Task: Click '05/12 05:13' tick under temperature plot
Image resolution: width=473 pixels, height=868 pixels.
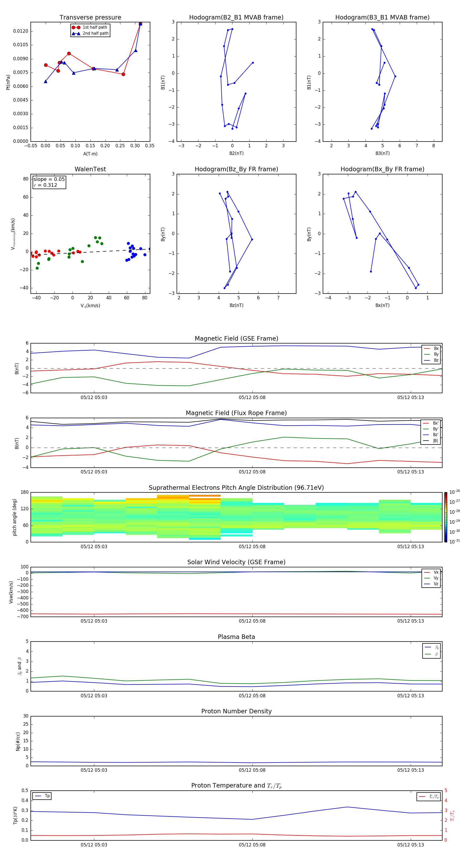Action: pos(410,845)
